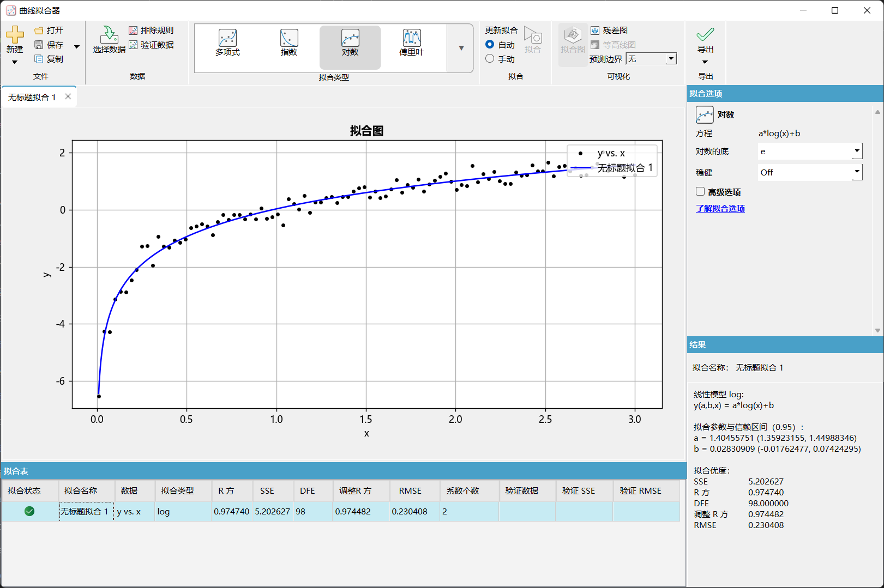This screenshot has width=884, height=588.
Task: Expand the fit type gallery dropdown arrow
Action: tap(461, 48)
